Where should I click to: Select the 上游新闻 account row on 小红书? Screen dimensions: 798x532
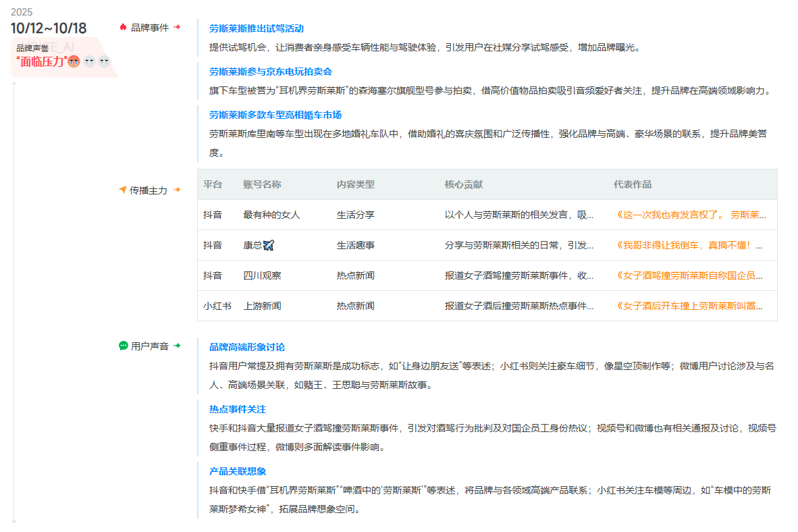click(262, 306)
